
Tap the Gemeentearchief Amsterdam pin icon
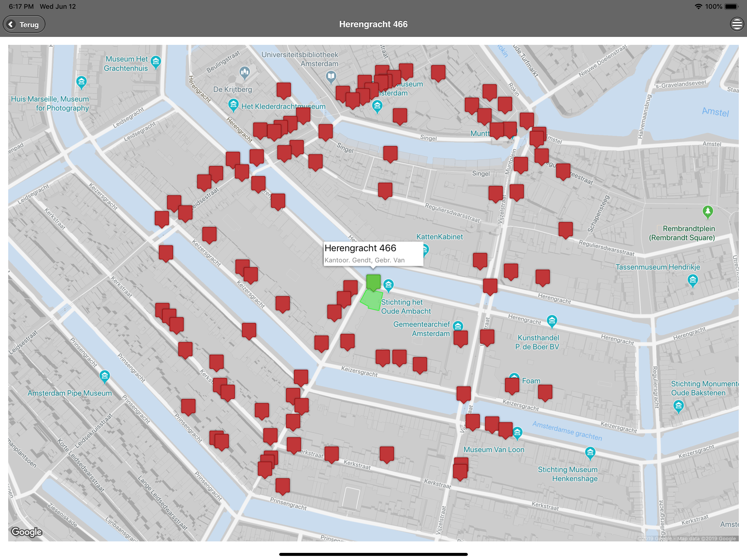(x=458, y=326)
